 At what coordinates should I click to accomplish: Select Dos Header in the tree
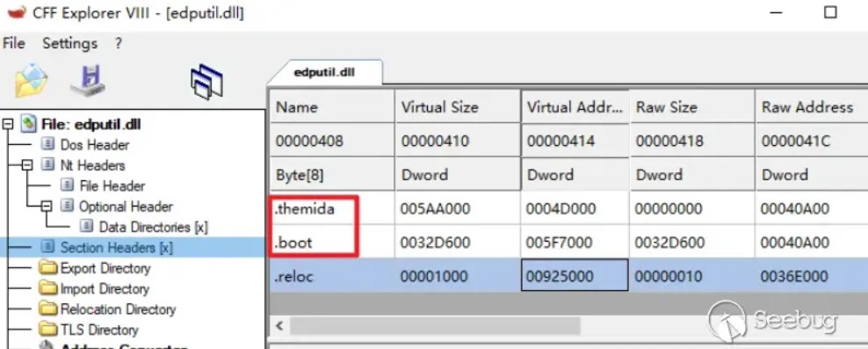tap(95, 145)
